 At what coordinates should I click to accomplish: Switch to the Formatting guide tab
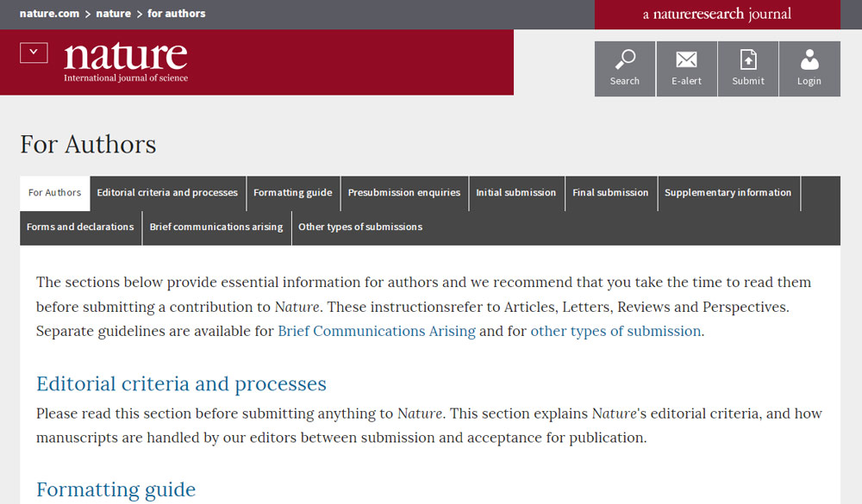click(x=292, y=193)
